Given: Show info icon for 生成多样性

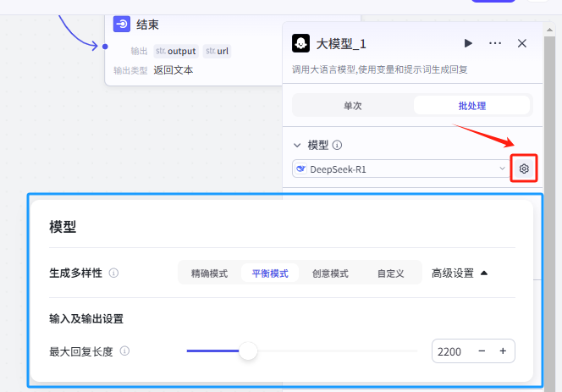Looking at the screenshot, I should pyautogui.click(x=113, y=273).
